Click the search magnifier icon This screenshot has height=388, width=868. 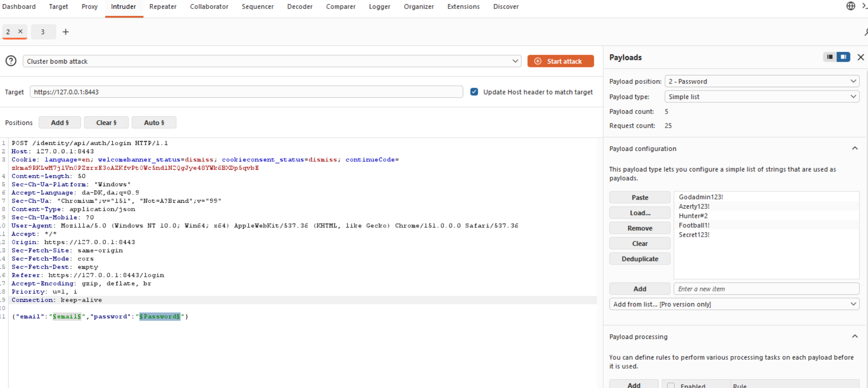866,32
